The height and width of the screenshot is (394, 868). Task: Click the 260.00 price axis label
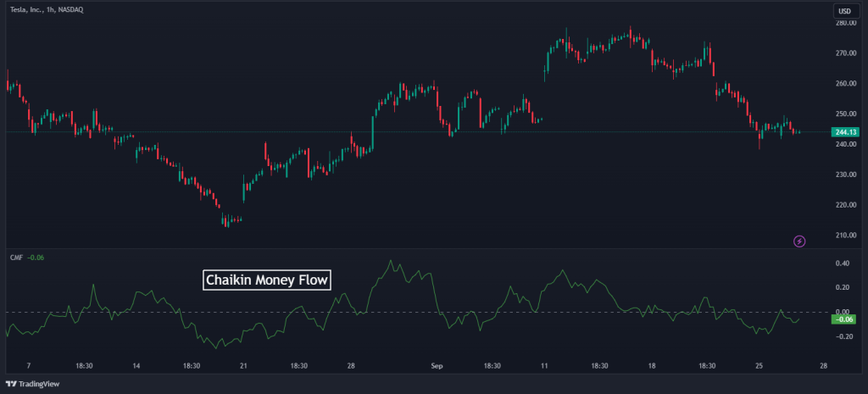tap(845, 84)
